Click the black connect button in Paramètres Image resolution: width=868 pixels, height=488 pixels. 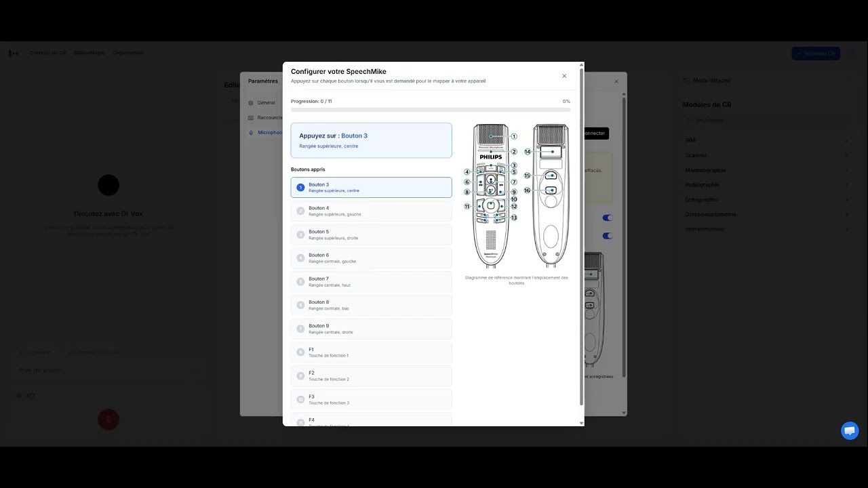coord(596,133)
